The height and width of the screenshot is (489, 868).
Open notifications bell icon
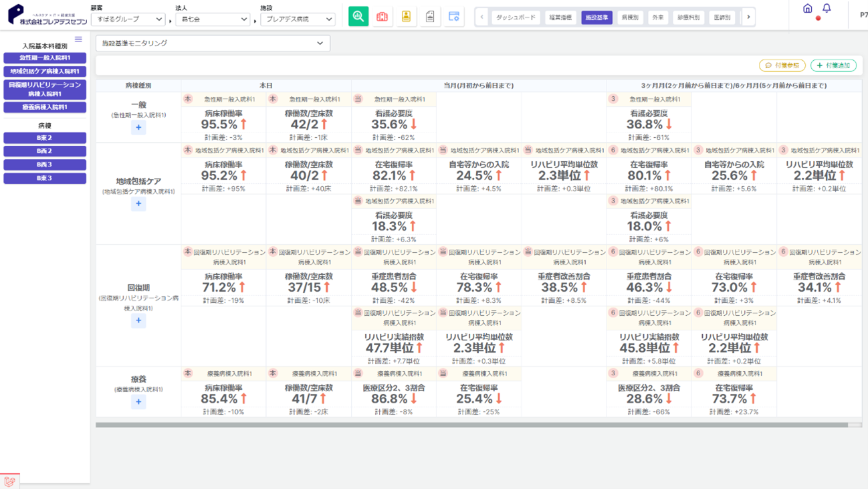pos(827,9)
